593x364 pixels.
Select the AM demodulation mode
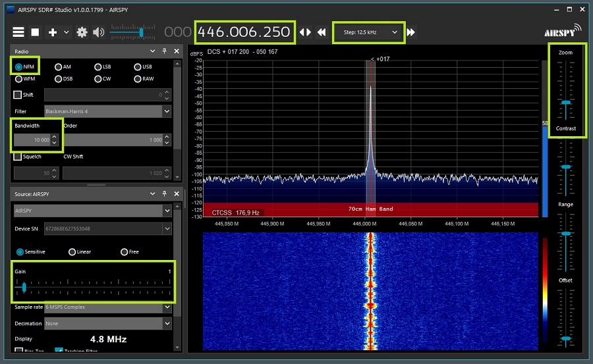click(x=59, y=66)
